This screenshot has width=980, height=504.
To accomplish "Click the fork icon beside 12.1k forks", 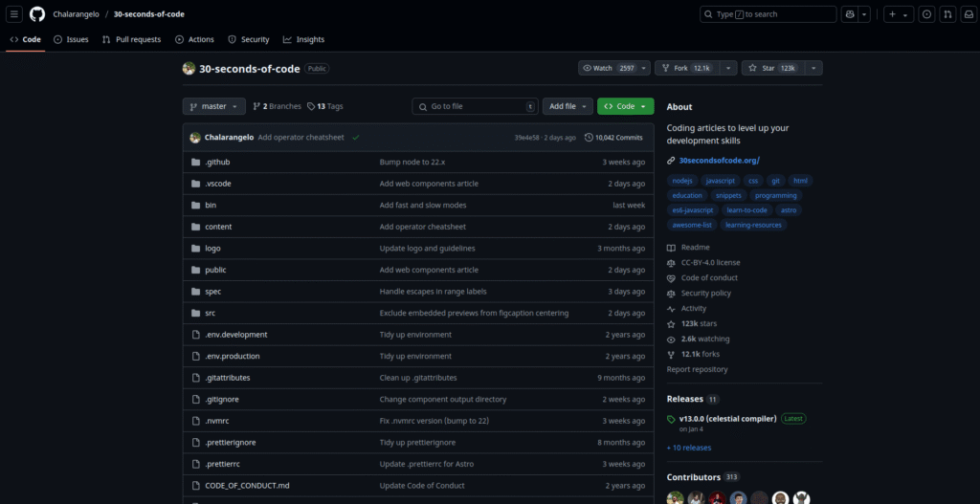I will coord(671,354).
